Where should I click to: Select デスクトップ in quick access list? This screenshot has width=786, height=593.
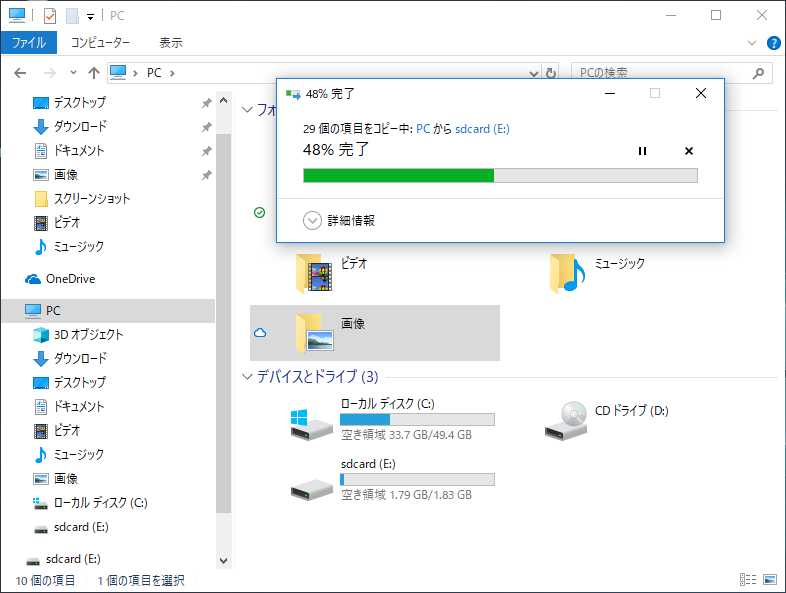click(80, 103)
